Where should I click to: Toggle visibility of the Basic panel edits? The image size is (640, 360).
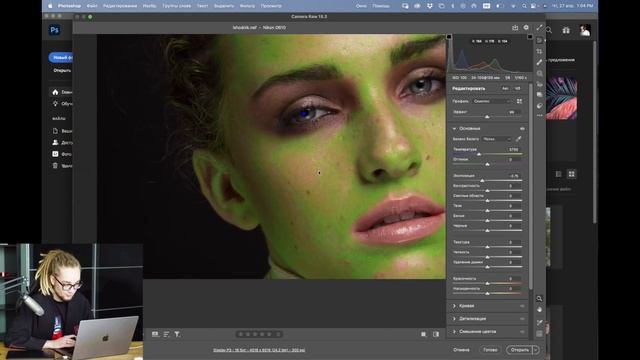[522, 129]
